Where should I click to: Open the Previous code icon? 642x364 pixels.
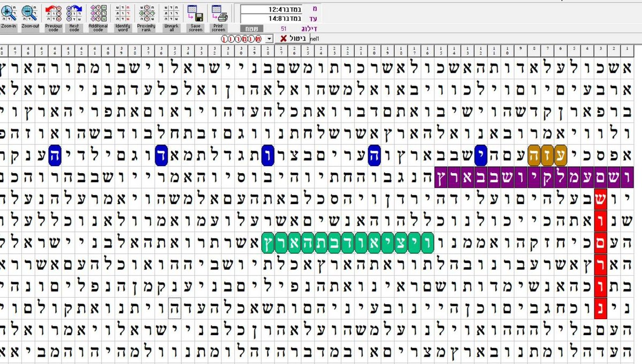(53, 16)
